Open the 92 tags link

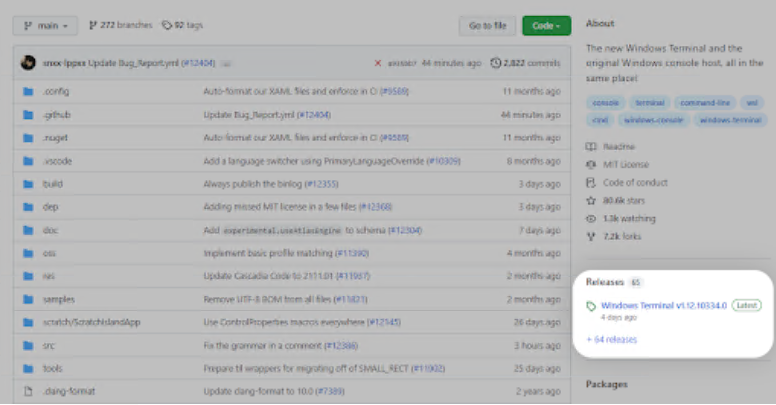tap(181, 25)
